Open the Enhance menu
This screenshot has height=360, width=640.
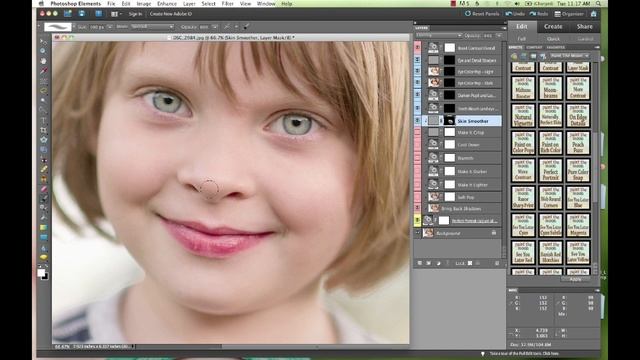click(167, 4)
